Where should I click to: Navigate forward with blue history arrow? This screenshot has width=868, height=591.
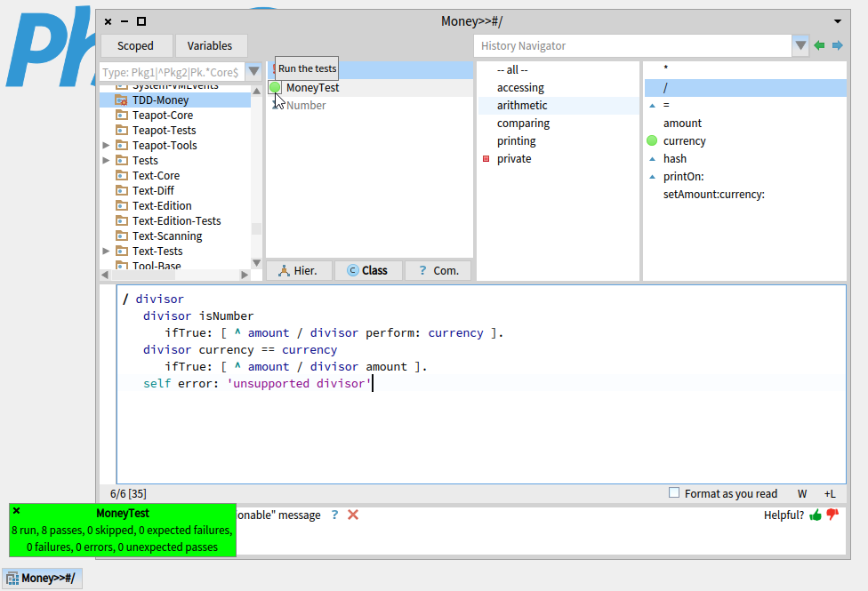pos(837,46)
